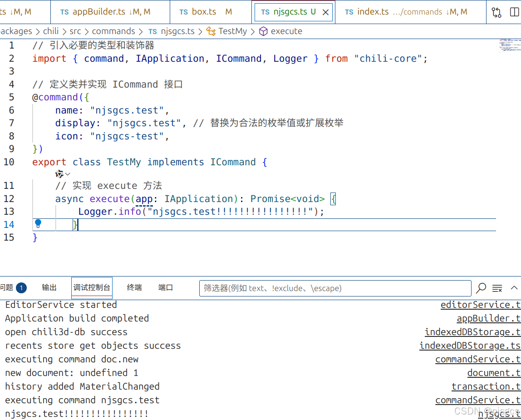Open the AI code action icon below line 10
Viewport: 521px width, 420px height.
pos(59,174)
